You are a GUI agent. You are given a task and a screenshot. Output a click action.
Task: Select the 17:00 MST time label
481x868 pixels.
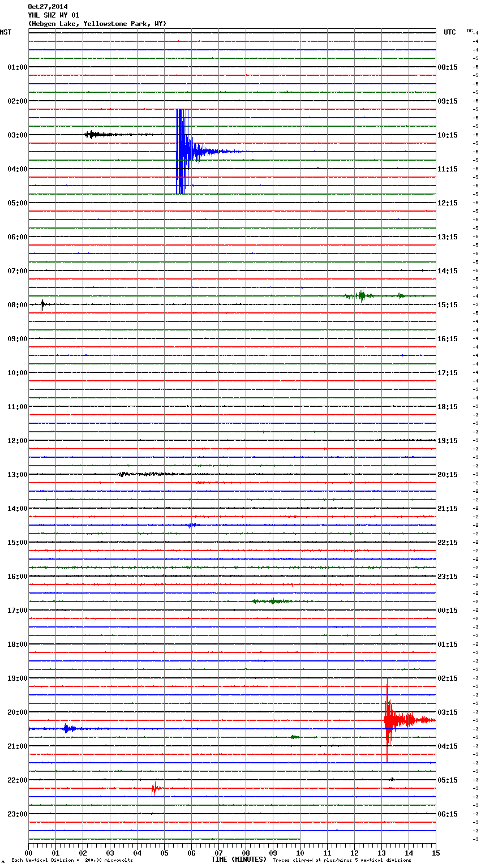point(18,611)
